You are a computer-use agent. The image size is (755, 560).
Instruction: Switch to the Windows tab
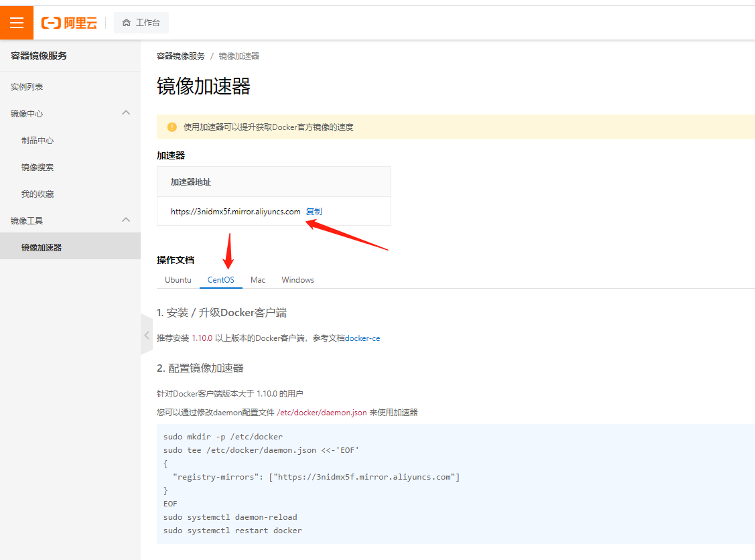tap(298, 280)
